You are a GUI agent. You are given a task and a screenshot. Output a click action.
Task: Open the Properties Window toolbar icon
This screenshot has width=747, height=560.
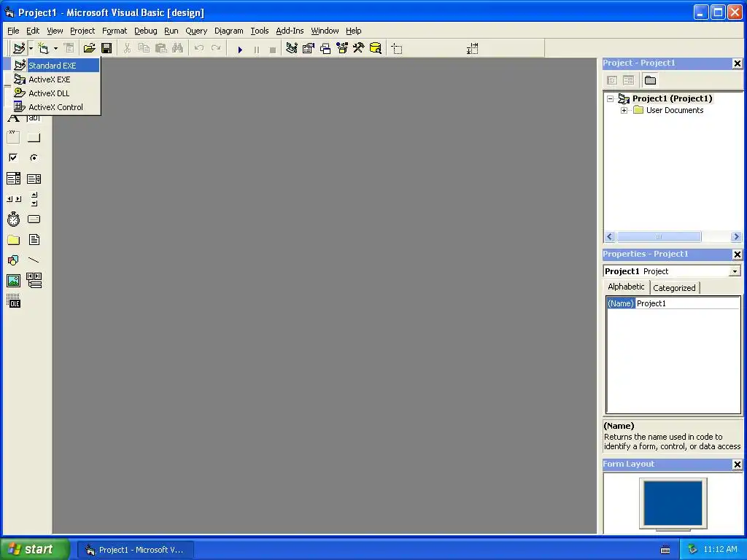309,48
